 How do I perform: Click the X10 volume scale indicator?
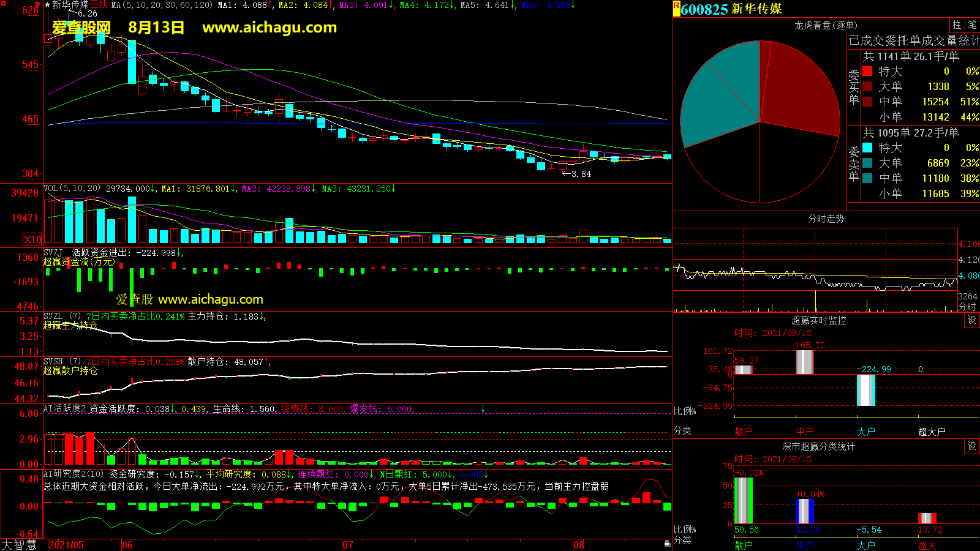[x=32, y=239]
